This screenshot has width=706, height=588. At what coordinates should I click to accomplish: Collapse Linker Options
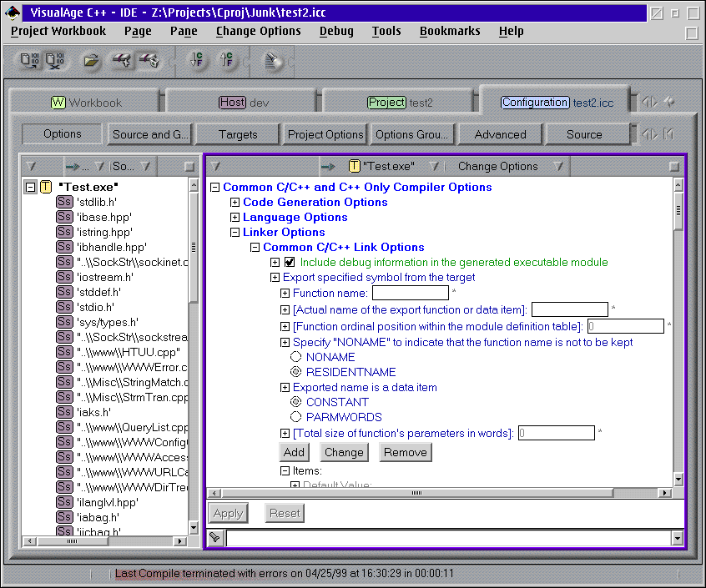[x=235, y=232]
